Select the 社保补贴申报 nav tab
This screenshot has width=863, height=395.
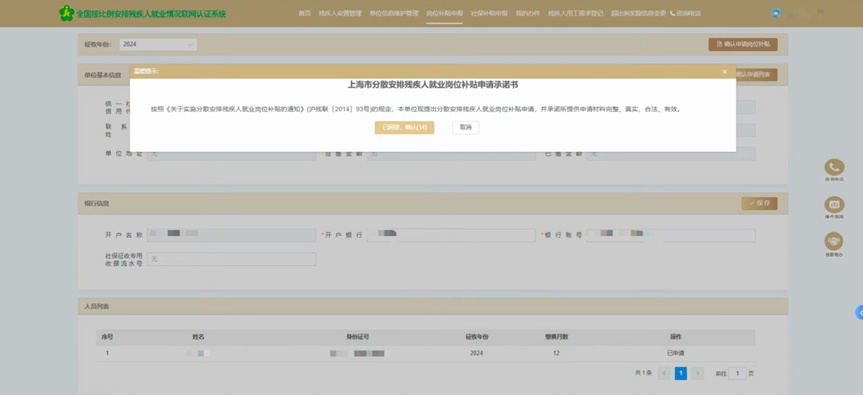[489, 13]
